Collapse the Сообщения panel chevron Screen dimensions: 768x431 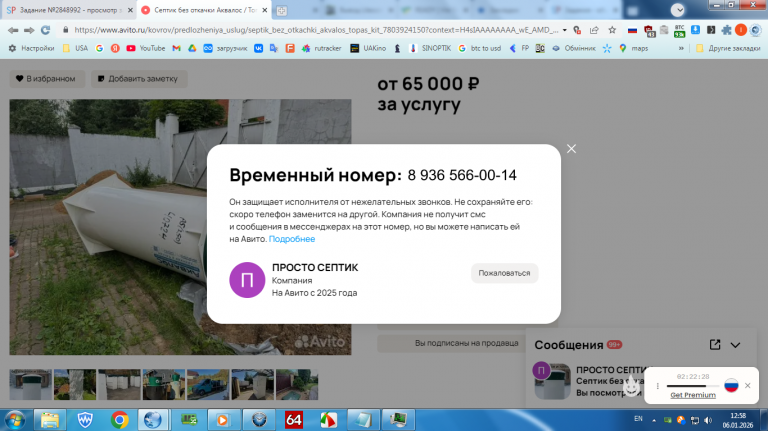click(735, 345)
